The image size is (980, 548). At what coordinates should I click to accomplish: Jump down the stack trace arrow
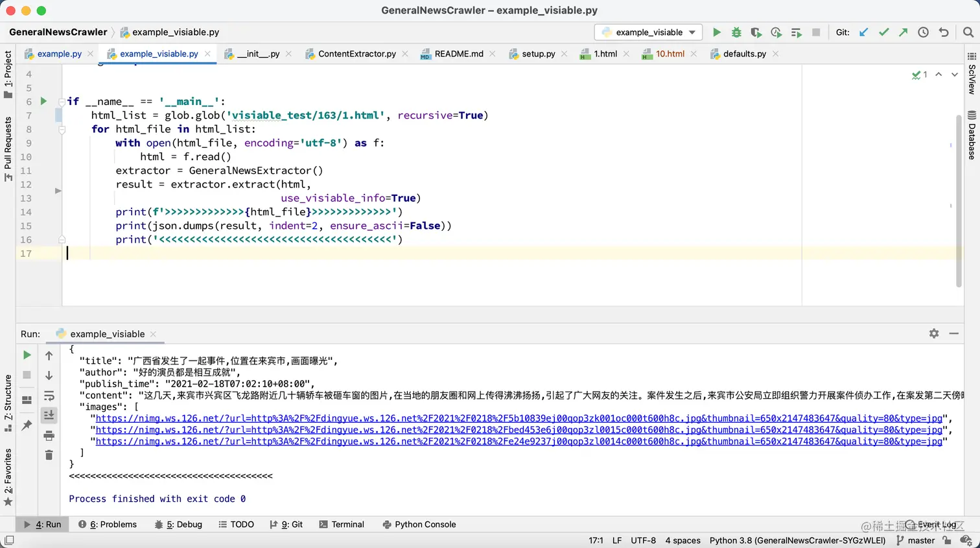[49, 375]
